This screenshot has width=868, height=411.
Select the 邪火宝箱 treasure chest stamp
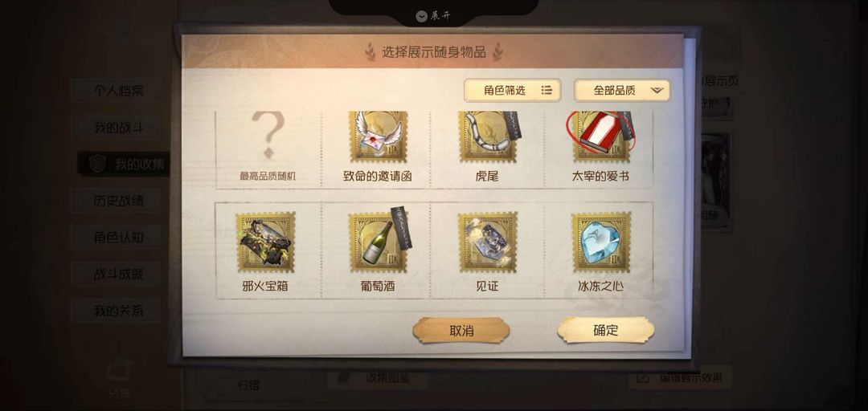(265, 242)
